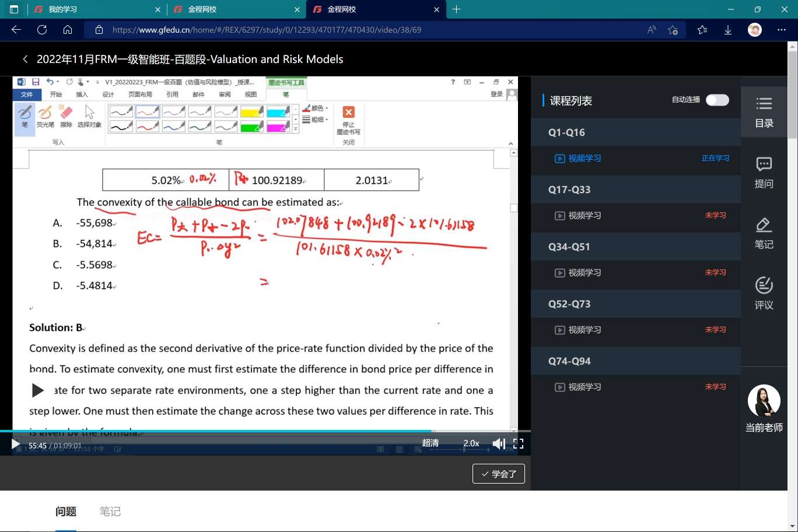Open the 提问 question panel icon
Viewport: 798px width, 532px height.
click(764, 173)
